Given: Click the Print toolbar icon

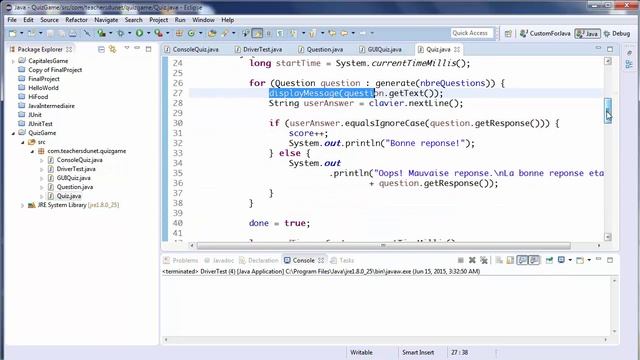Looking at the screenshot, I should (73, 33).
